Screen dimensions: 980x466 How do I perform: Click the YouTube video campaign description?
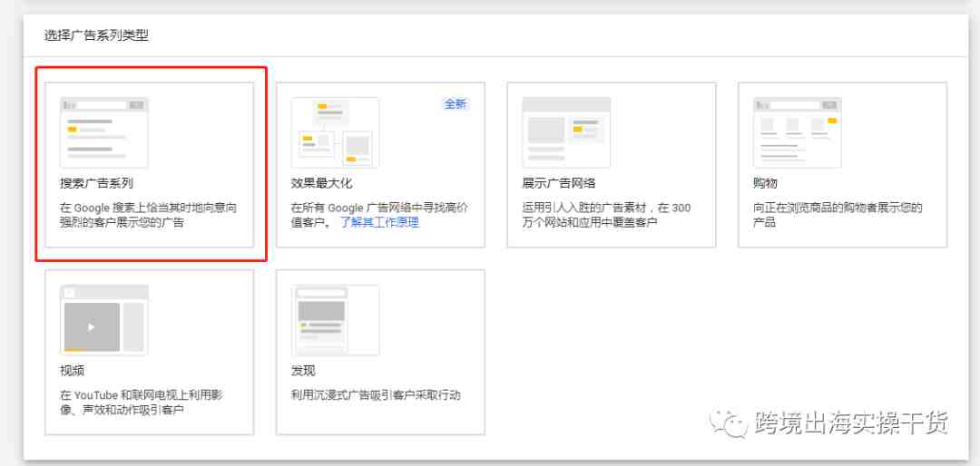(x=142, y=403)
